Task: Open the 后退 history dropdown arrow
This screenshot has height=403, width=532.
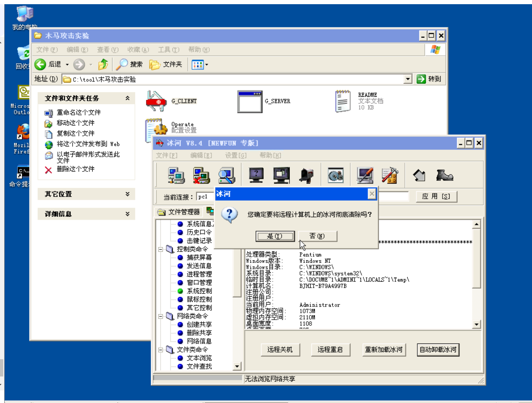Action: click(x=67, y=64)
